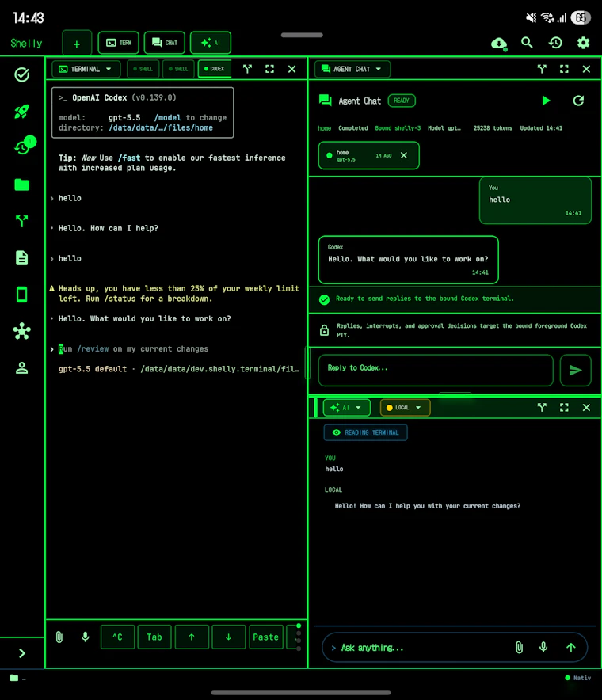
Task: Select the home gpt-5.5 session chip
Action: tap(368, 155)
